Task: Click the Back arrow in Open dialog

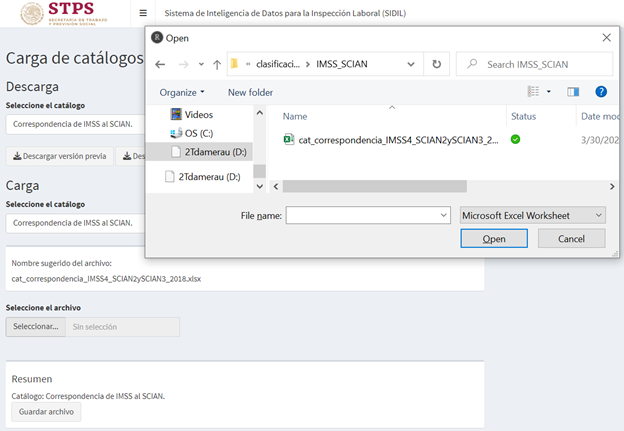Action: click(160, 64)
